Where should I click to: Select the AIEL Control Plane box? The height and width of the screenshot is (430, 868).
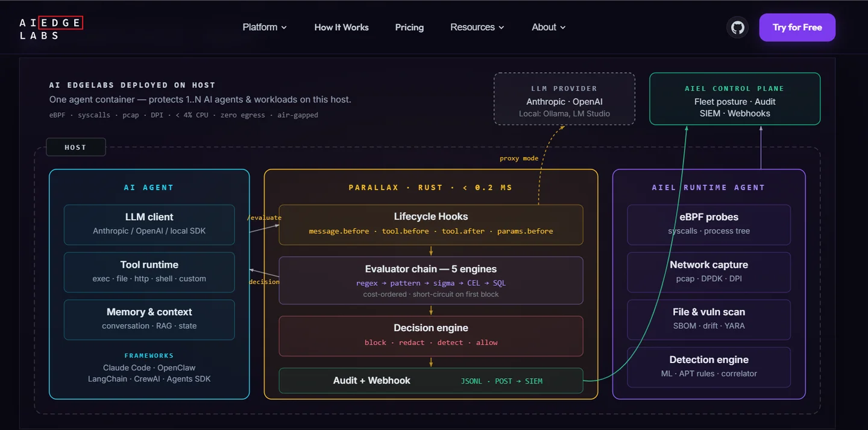[735, 99]
